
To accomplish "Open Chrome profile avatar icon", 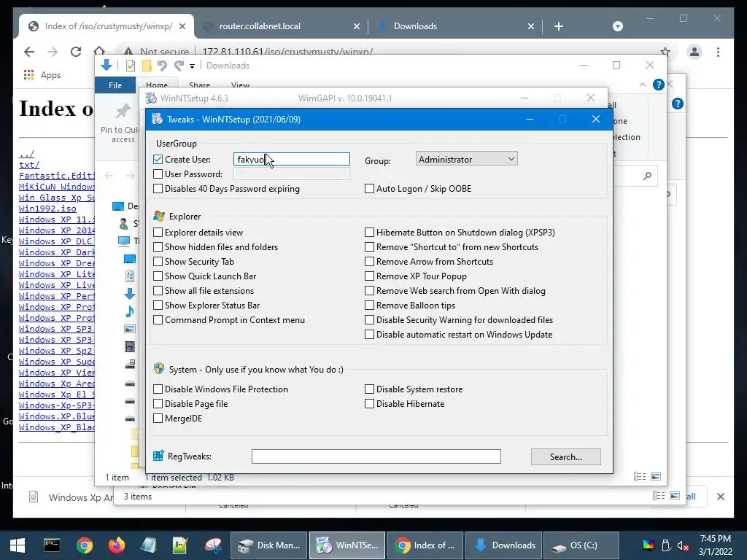I will click(x=694, y=52).
